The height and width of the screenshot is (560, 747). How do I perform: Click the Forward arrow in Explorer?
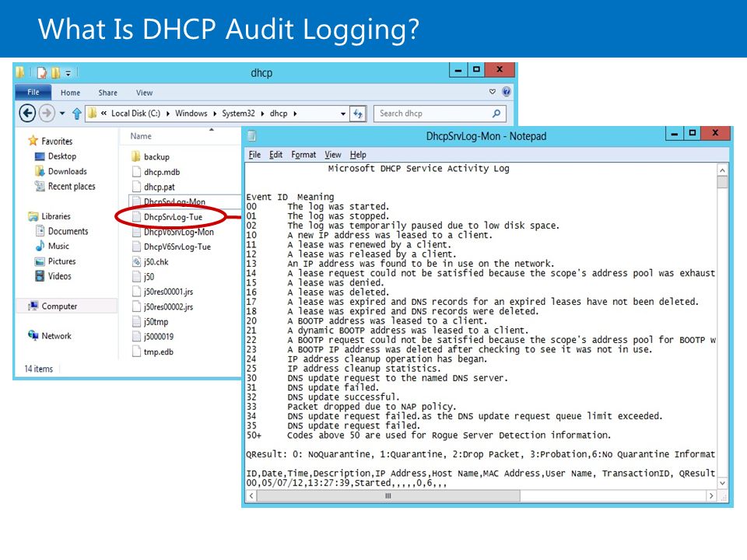[x=47, y=114]
